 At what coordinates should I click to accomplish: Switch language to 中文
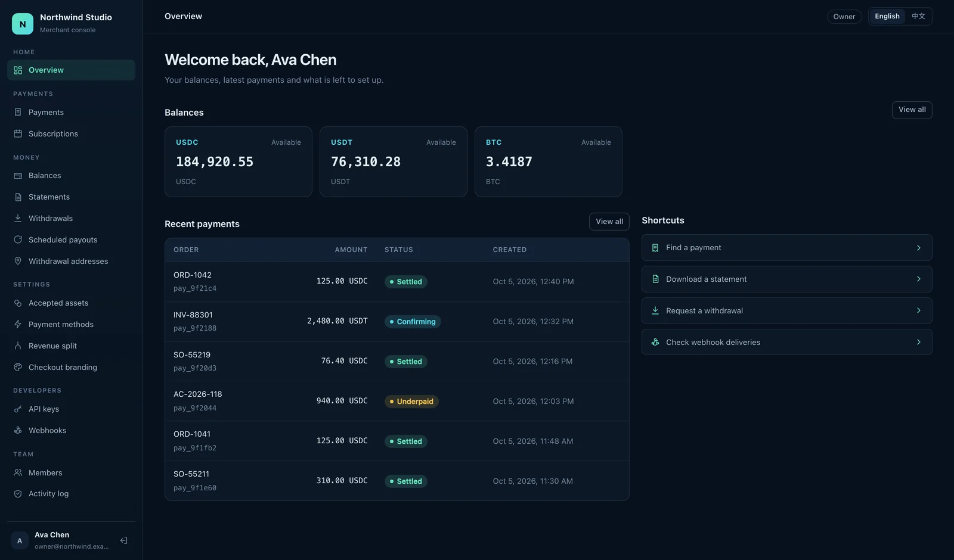click(918, 17)
